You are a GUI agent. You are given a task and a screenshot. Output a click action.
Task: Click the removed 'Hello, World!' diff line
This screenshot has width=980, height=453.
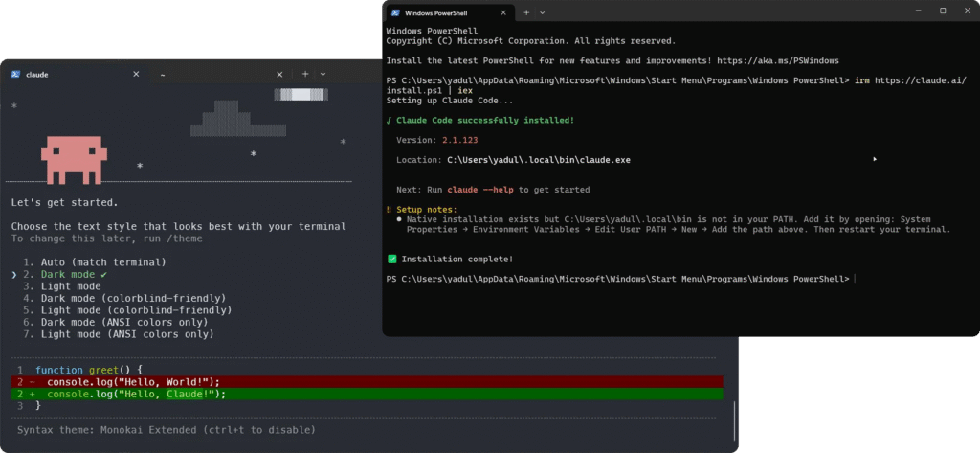coord(367,382)
